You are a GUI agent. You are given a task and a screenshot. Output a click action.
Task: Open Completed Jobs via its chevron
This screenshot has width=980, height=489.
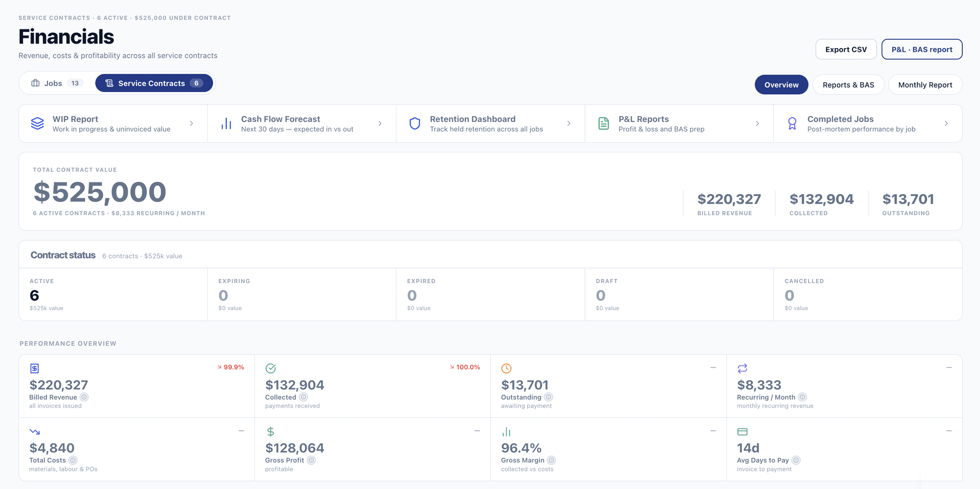(x=946, y=123)
